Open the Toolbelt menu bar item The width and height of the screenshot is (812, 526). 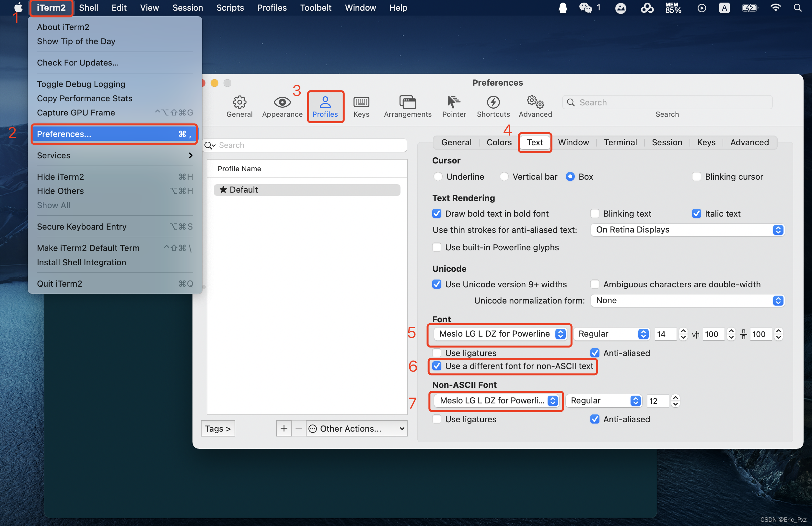[x=316, y=7]
